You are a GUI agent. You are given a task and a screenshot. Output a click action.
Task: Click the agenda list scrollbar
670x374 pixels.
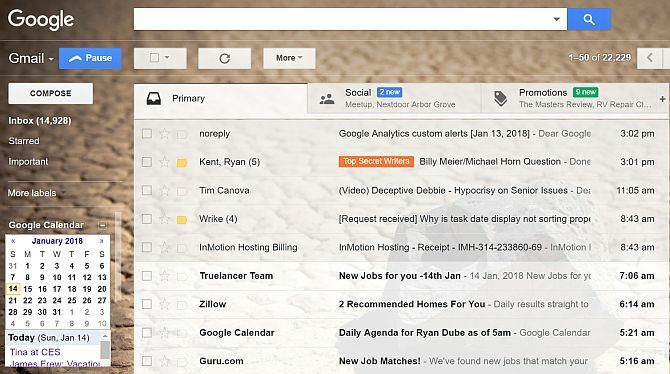pyautogui.click(x=105, y=350)
